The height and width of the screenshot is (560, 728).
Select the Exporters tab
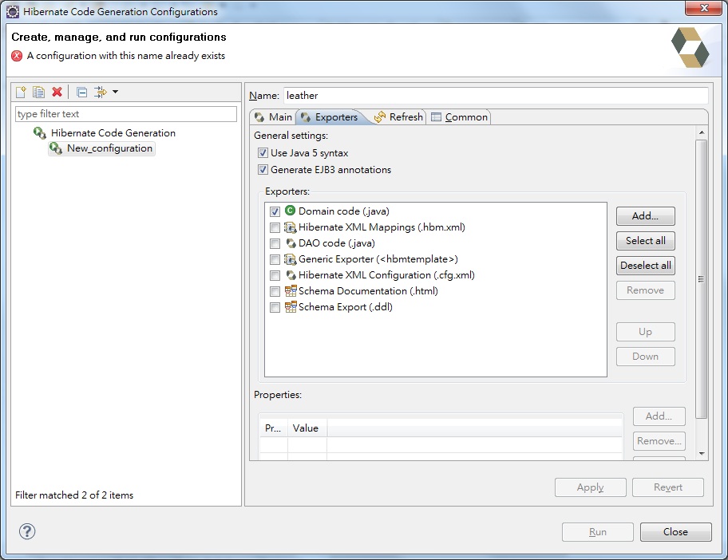(x=330, y=117)
